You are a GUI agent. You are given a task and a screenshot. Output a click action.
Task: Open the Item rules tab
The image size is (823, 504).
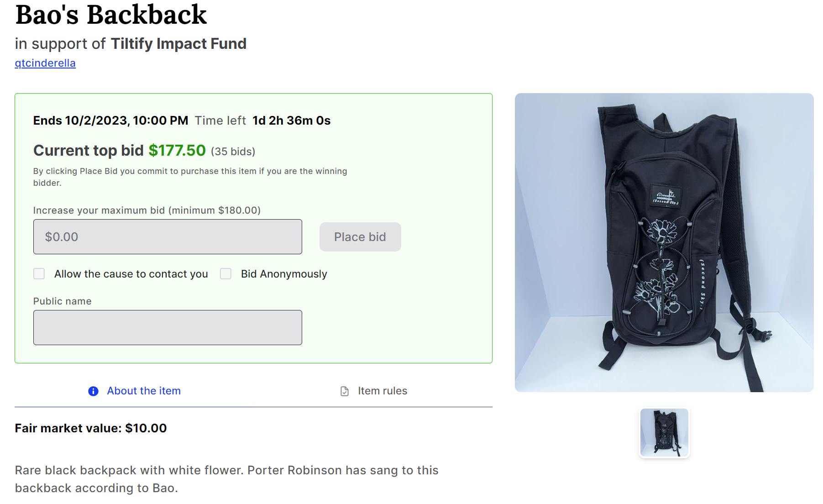coord(382,391)
